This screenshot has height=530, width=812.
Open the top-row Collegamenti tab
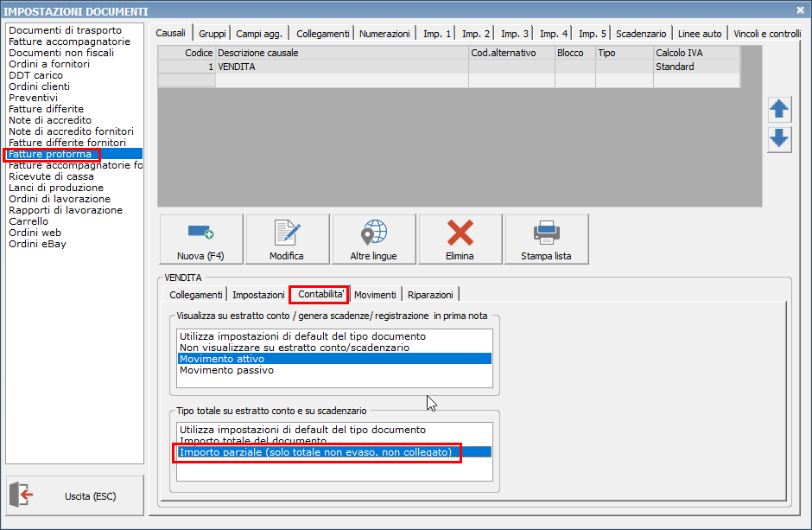322,34
